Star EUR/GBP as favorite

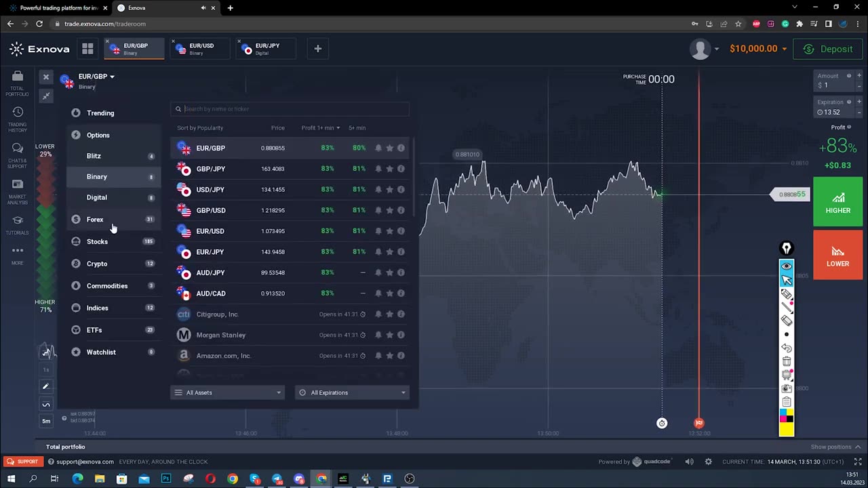(389, 148)
